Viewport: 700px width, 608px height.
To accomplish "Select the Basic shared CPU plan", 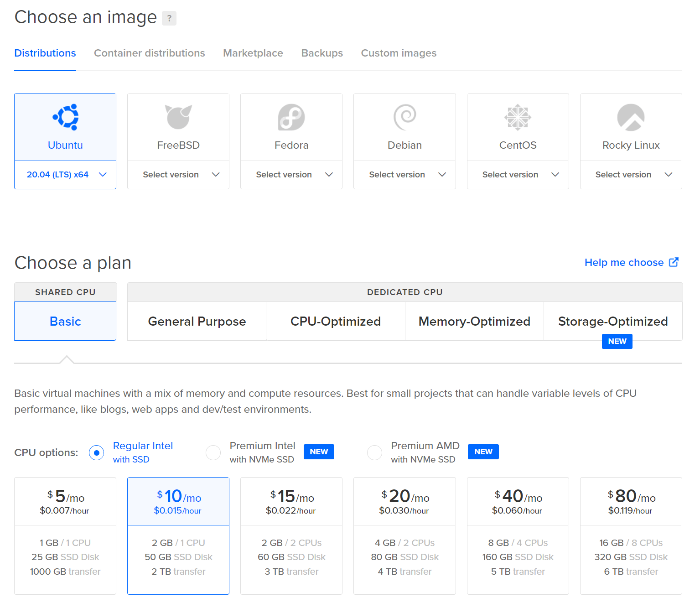I will point(65,321).
